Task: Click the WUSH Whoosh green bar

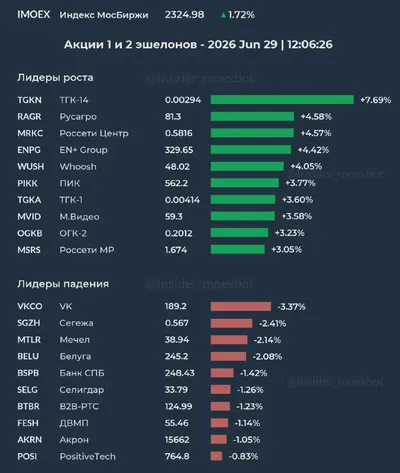Action: pos(247,166)
